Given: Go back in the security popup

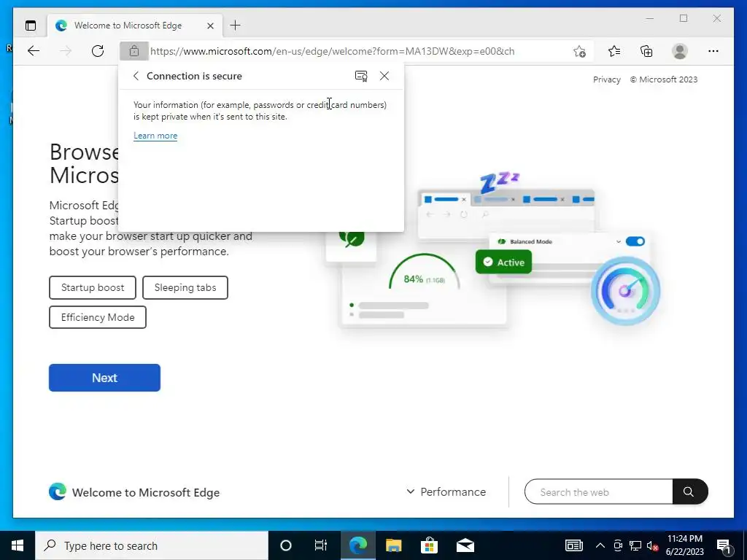Looking at the screenshot, I should [136, 76].
